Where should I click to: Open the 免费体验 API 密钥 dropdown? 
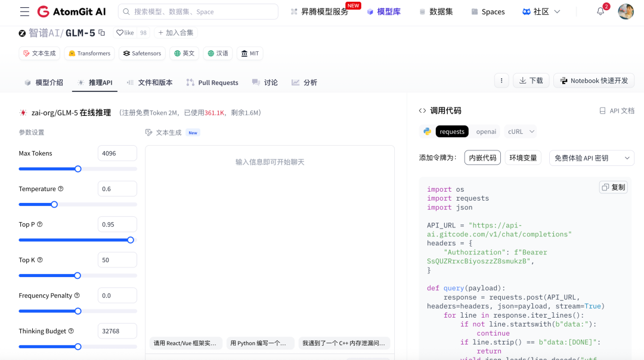(592, 158)
